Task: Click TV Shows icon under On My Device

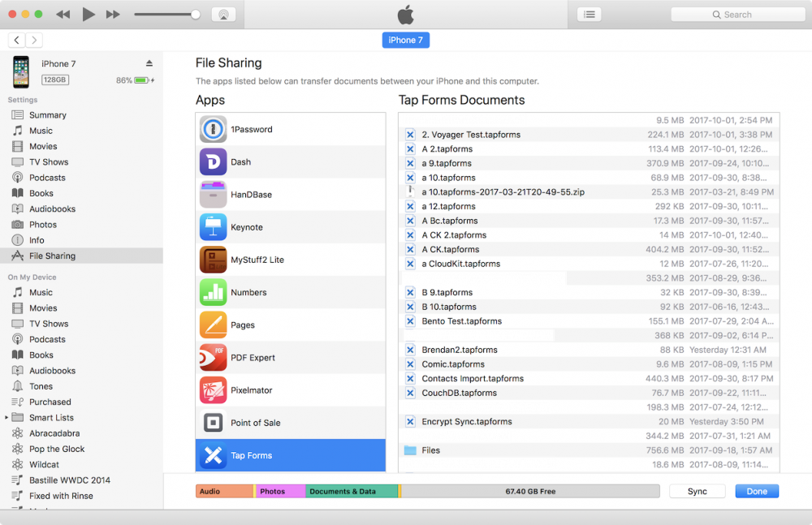Action: coord(18,324)
